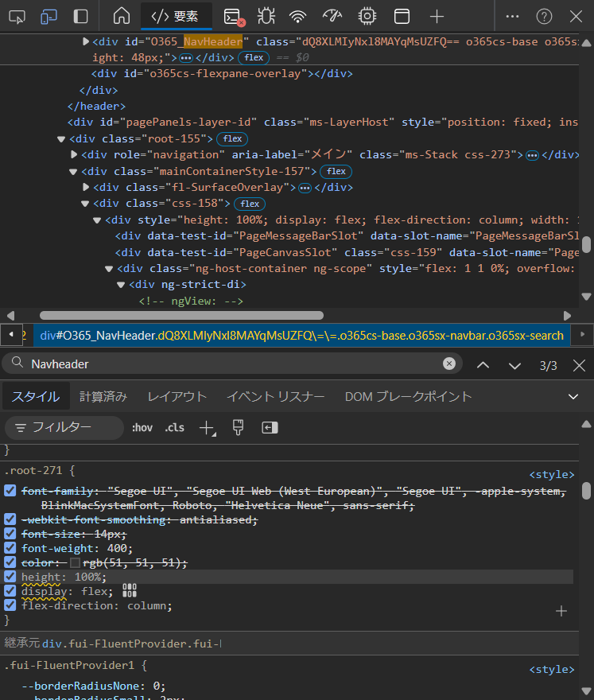
Task: Open the イベント リスナー tab
Action: click(275, 396)
